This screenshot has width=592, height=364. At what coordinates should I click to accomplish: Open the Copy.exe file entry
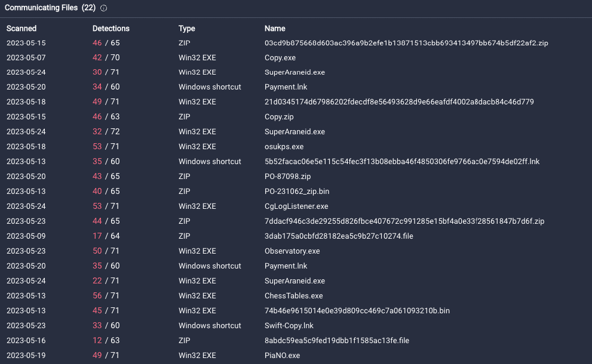pyautogui.click(x=280, y=58)
